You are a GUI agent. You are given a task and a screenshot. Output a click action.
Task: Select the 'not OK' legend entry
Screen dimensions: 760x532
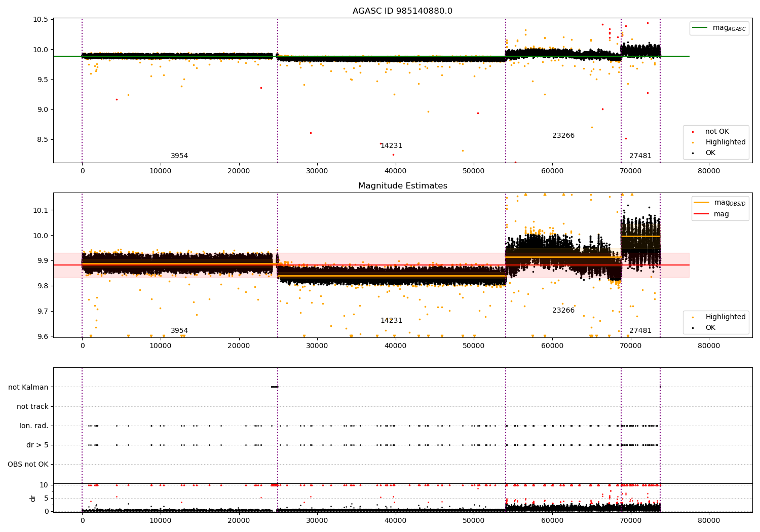718,132
